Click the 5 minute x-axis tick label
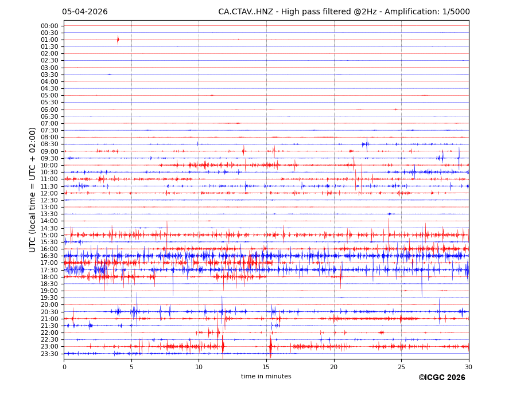This screenshot has height=399, width=532. (131, 367)
